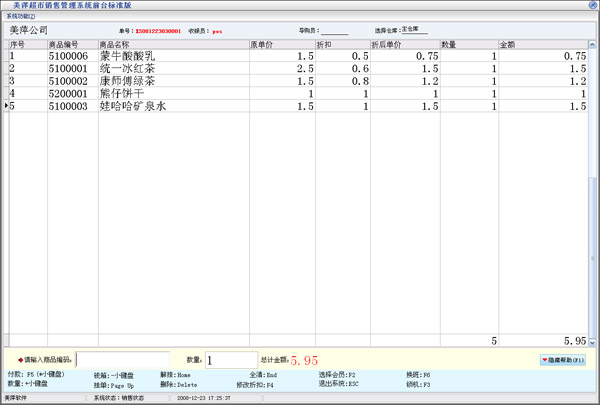Click the heart icon on the hide-help button
This screenshot has width=600, height=405.
pos(544,359)
